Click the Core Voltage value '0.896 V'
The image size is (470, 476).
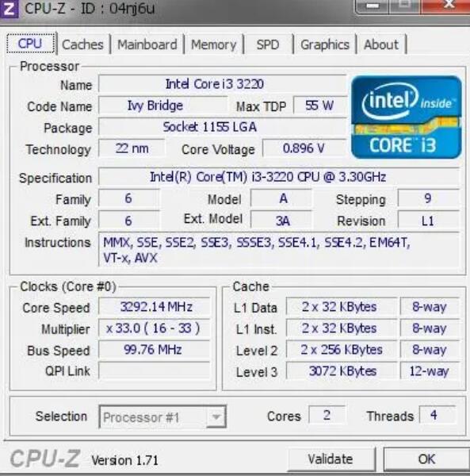(x=304, y=148)
